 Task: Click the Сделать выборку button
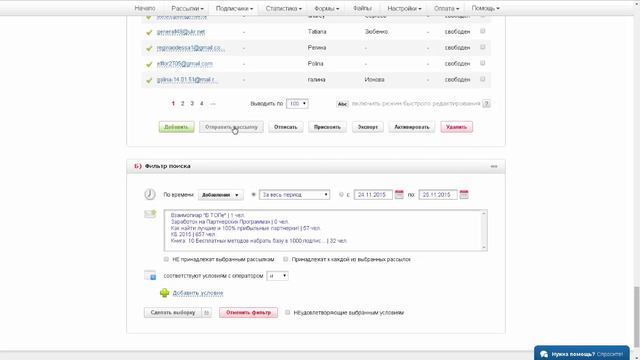[173, 313]
